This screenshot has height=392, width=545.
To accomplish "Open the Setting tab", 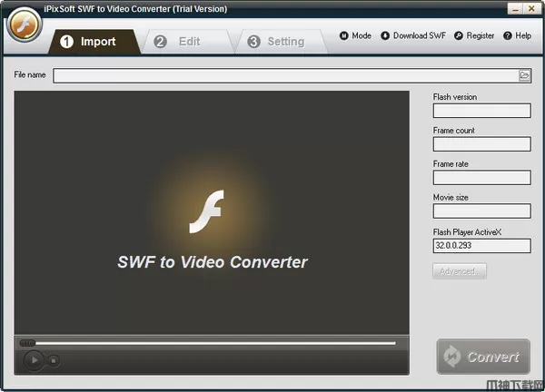I will [282, 42].
